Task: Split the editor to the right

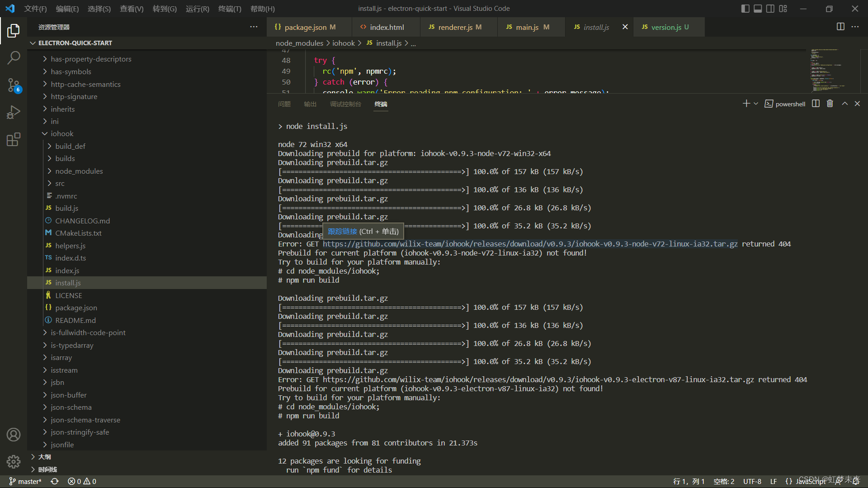Action: click(840, 27)
